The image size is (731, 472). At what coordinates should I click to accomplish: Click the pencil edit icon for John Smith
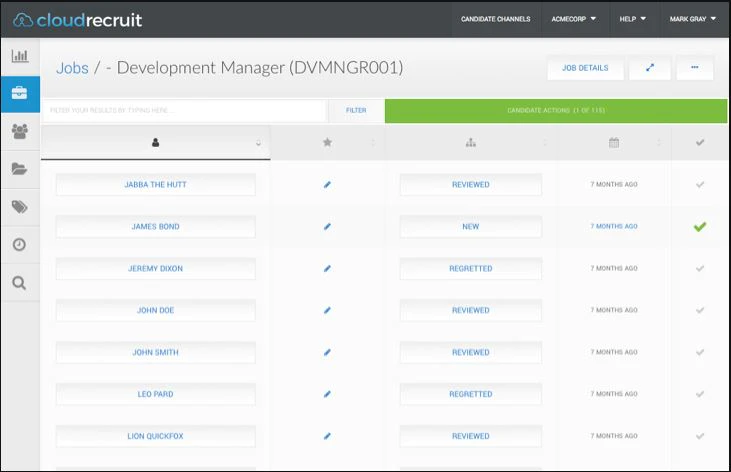(327, 352)
